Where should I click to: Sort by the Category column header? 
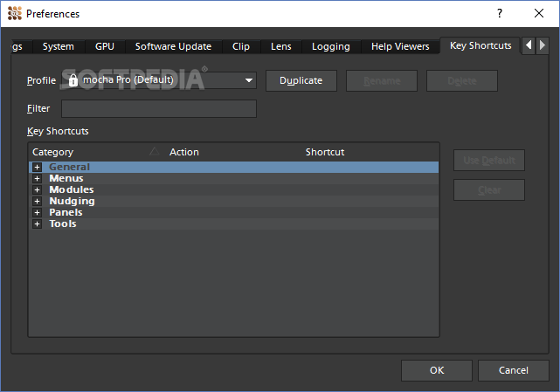tap(96, 152)
